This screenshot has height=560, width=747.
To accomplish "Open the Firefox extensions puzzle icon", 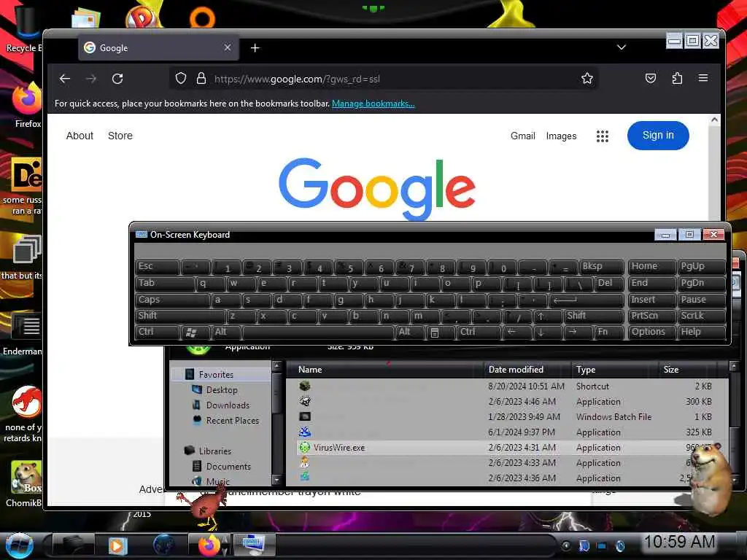I will 677,78.
